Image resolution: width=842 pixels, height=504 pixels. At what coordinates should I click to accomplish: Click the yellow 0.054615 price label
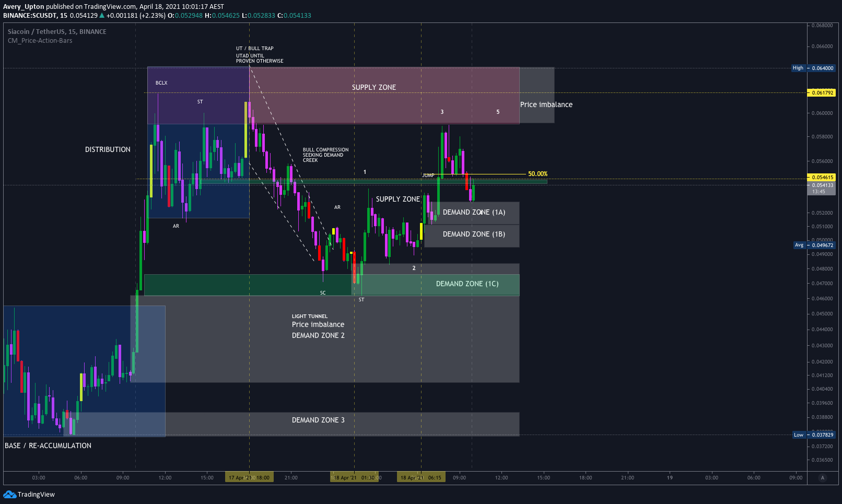click(821, 177)
